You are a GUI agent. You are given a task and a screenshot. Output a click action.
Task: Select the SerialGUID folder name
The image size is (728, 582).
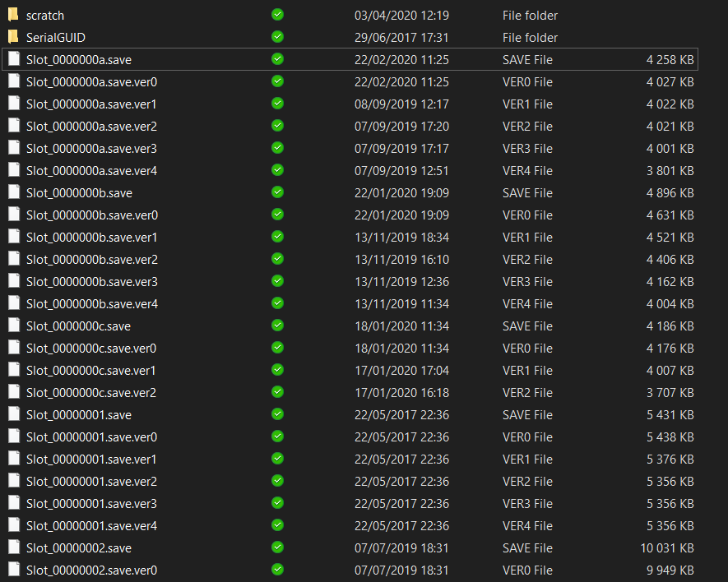(56, 38)
